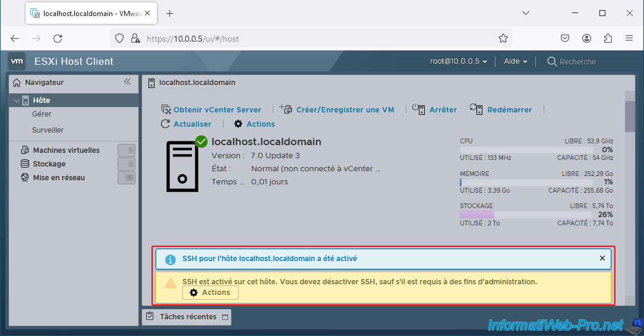
Task: Dismiss the SSH activated info notification
Action: click(602, 259)
